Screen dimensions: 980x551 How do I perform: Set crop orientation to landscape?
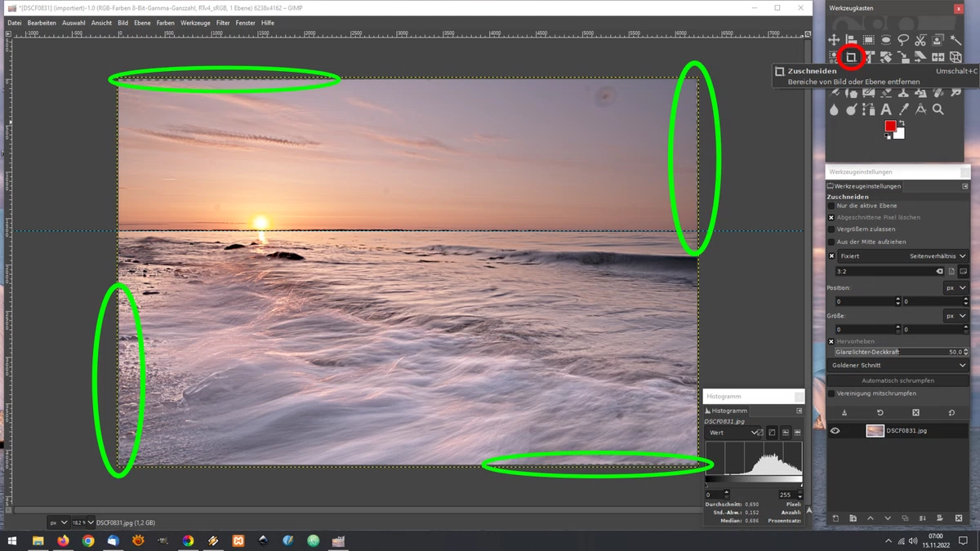tap(963, 271)
